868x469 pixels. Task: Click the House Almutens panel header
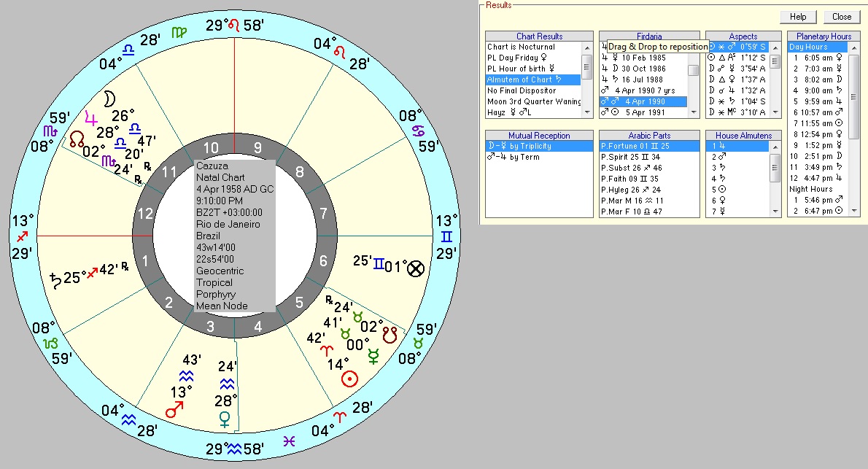pos(743,135)
